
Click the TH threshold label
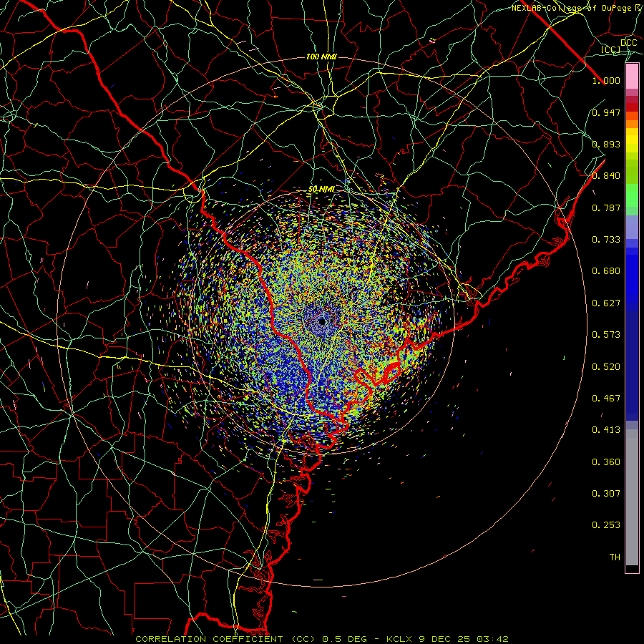tap(615, 557)
